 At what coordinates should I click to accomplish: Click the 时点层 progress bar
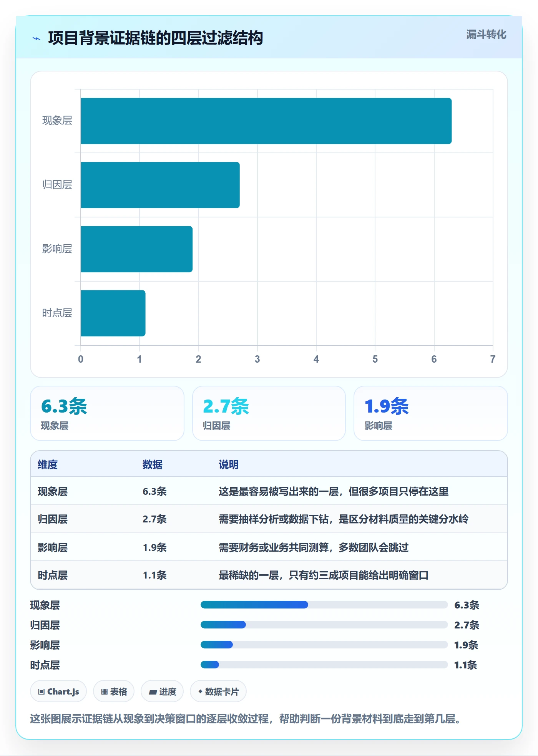point(324,665)
